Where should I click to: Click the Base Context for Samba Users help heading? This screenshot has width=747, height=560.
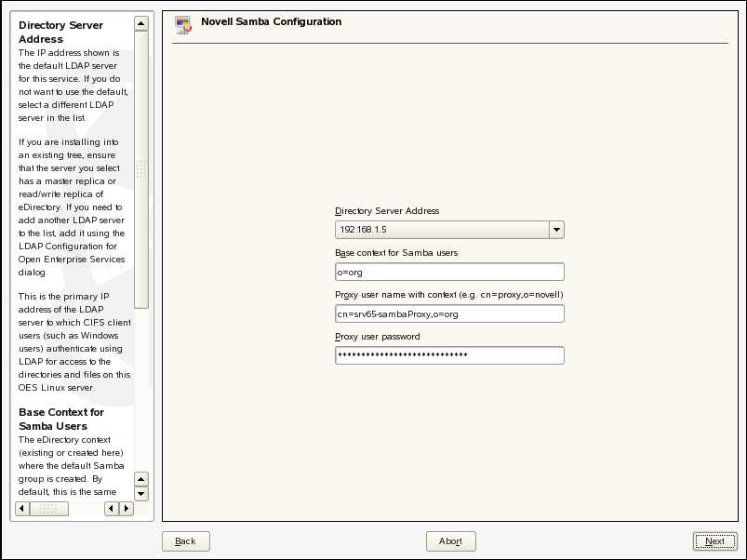tap(61, 419)
